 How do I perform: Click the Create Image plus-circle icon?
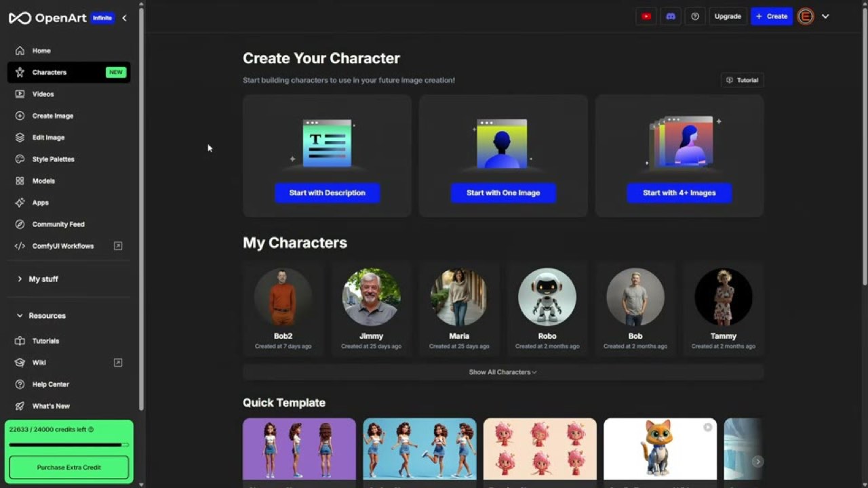tap(20, 116)
